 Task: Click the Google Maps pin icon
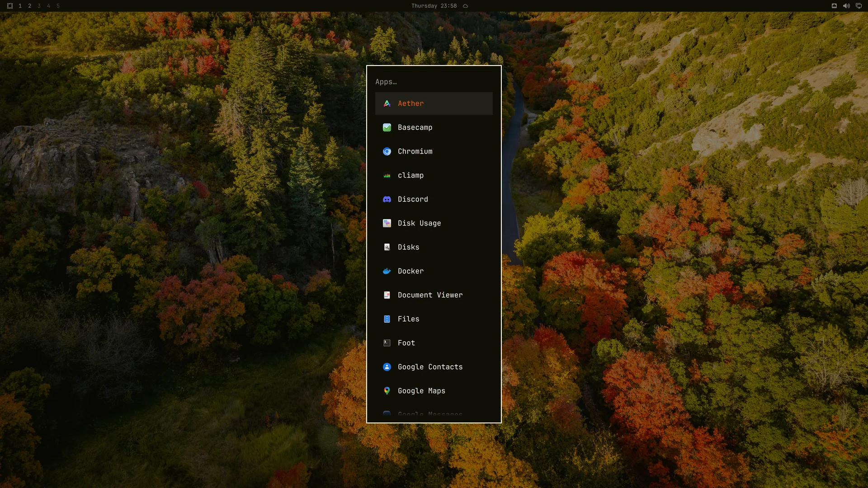(387, 391)
